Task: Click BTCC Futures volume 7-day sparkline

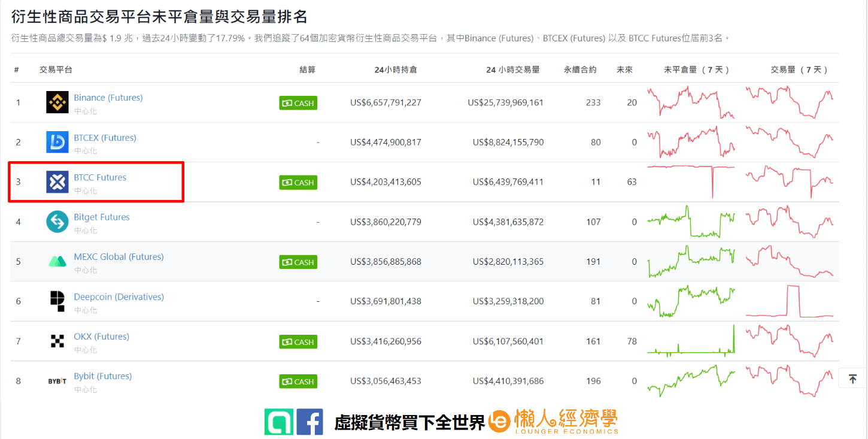Action: [790, 181]
